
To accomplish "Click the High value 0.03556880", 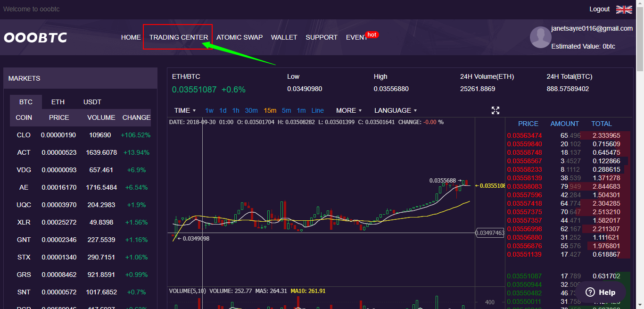I will tap(391, 89).
